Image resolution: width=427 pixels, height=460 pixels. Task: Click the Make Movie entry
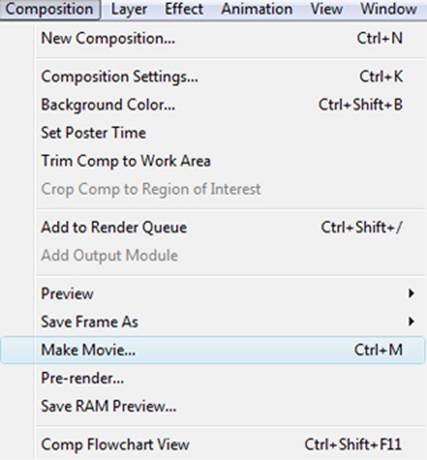pyautogui.click(x=213, y=350)
